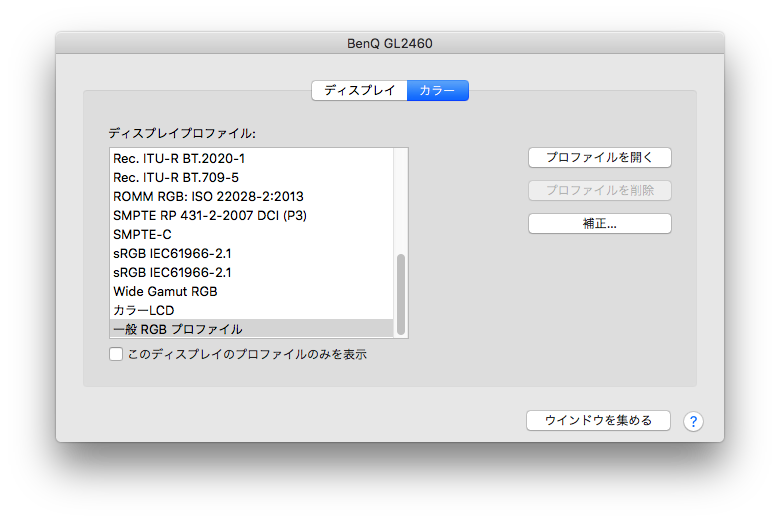Screen dimensions: 780x522
Task: Click the profile list scrollbar thumb
Action: point(400,295)
